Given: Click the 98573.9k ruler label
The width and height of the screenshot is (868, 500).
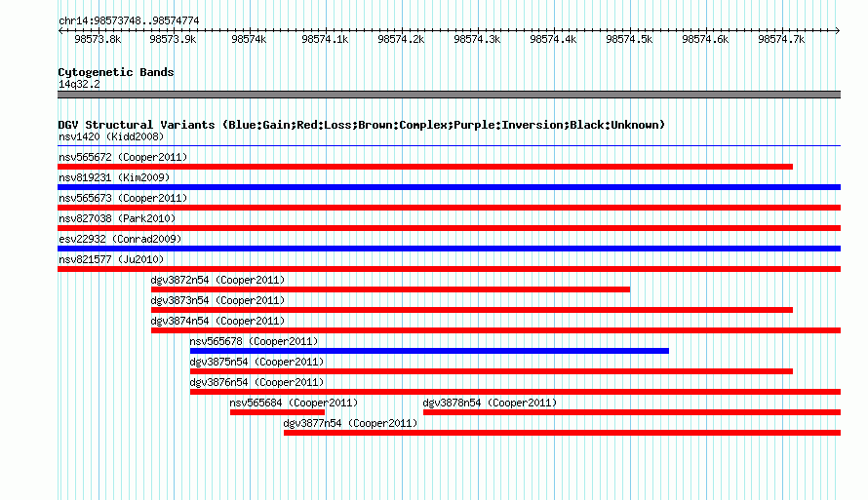Looking at the screenshot, I should (x=173, y=39).
